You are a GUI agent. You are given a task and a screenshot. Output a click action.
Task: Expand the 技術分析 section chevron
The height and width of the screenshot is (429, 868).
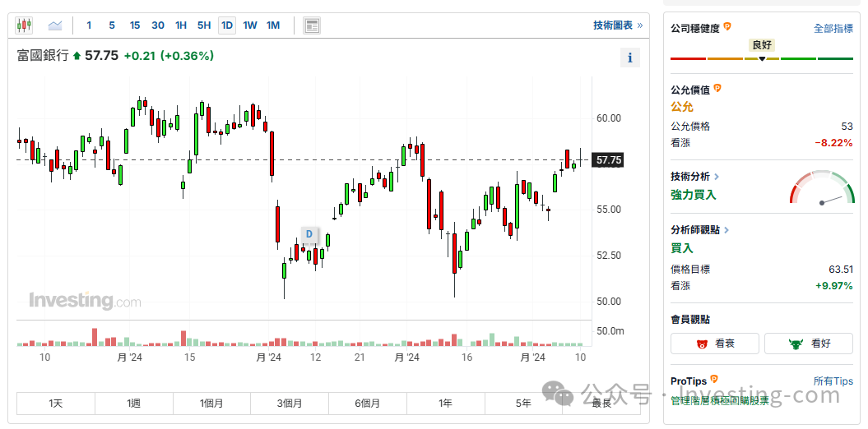pos(717,177)
